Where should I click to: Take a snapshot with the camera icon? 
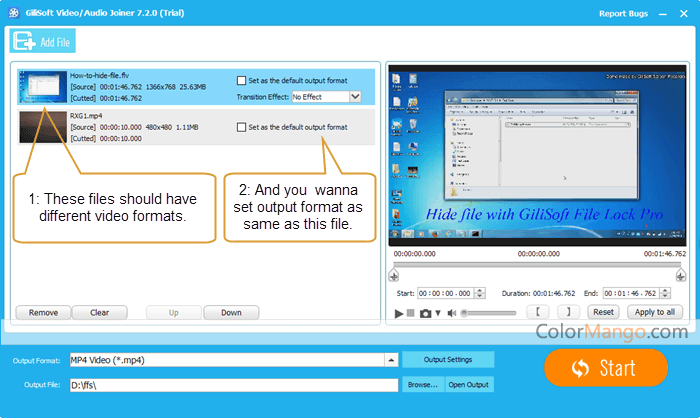(x=426, y=313)
